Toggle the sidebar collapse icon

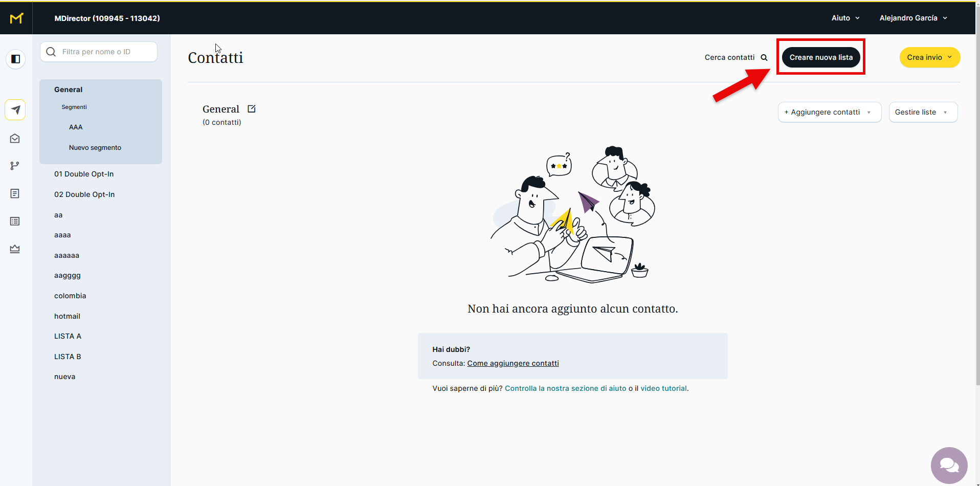(16, 59)
